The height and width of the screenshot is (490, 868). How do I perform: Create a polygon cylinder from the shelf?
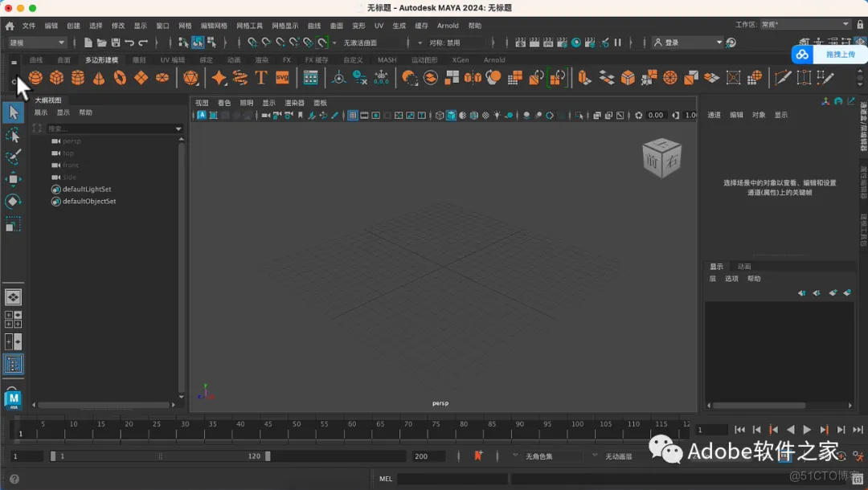coord(77,78)
